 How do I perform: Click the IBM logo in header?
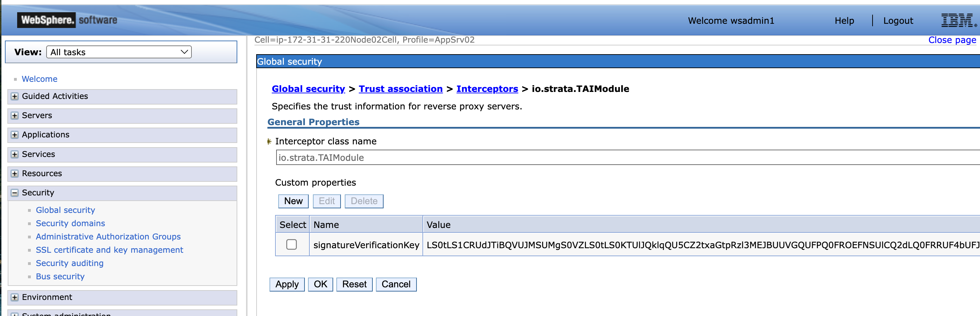pyautogui.click(x=959, y=21)
